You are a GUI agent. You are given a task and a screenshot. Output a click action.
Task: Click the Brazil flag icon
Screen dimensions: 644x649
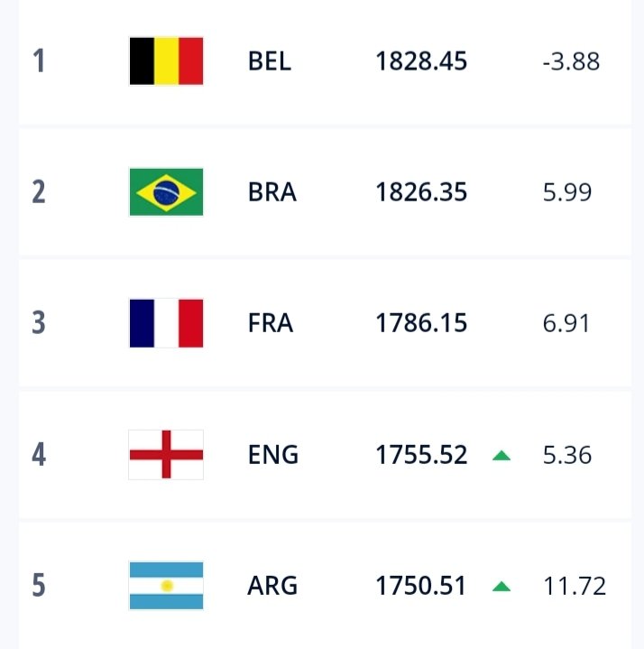pos(166,192)
